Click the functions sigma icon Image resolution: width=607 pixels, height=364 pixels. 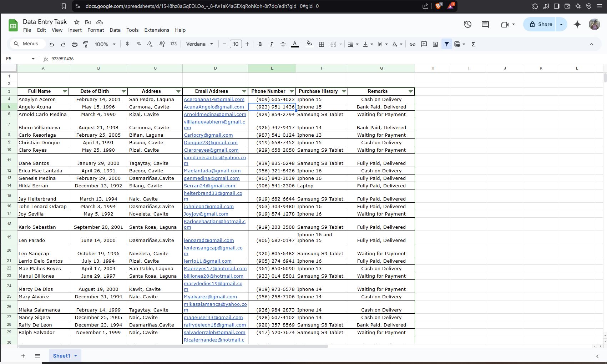click(x=473, y=44)
